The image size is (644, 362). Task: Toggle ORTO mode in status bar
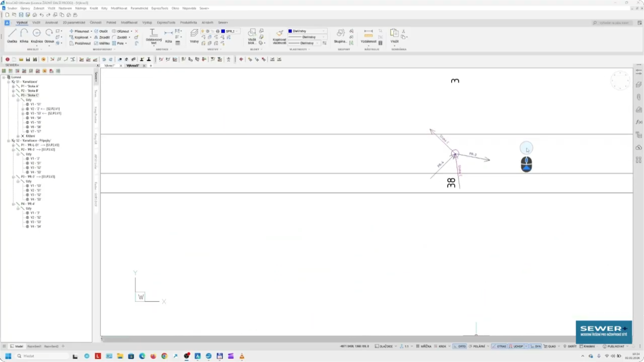[x=460, y=346]
